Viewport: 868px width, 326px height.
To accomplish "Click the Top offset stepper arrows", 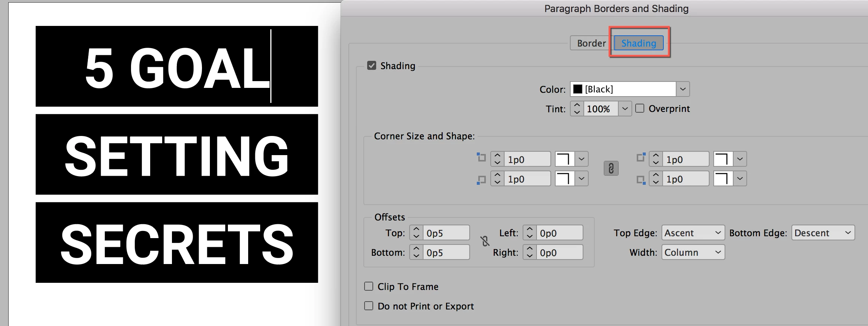I will [x=416, y=232].
